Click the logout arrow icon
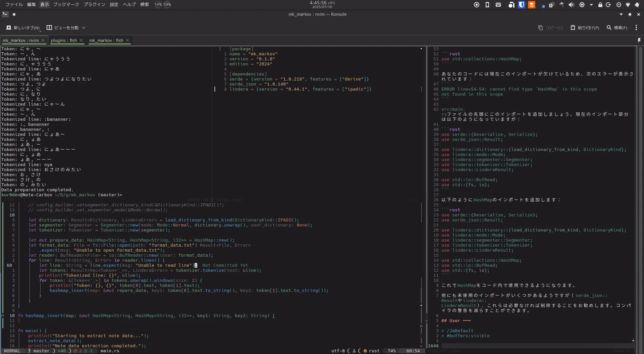Screen dimensions: 644x354 point(608,5)
